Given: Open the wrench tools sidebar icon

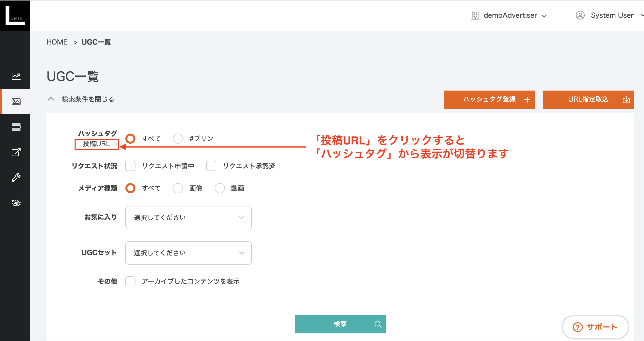Looking at the screenshot, I should coord(16,178).
